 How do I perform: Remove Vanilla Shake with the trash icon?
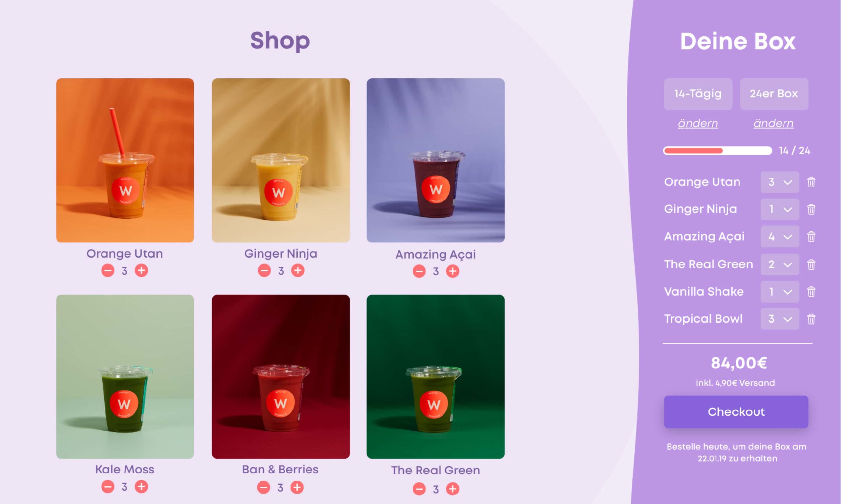click(811, 291)
